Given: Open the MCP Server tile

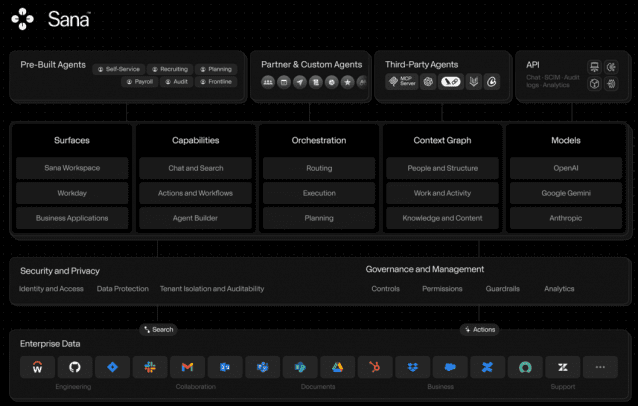Looking at the screenshot, I should tap(402, 81).
